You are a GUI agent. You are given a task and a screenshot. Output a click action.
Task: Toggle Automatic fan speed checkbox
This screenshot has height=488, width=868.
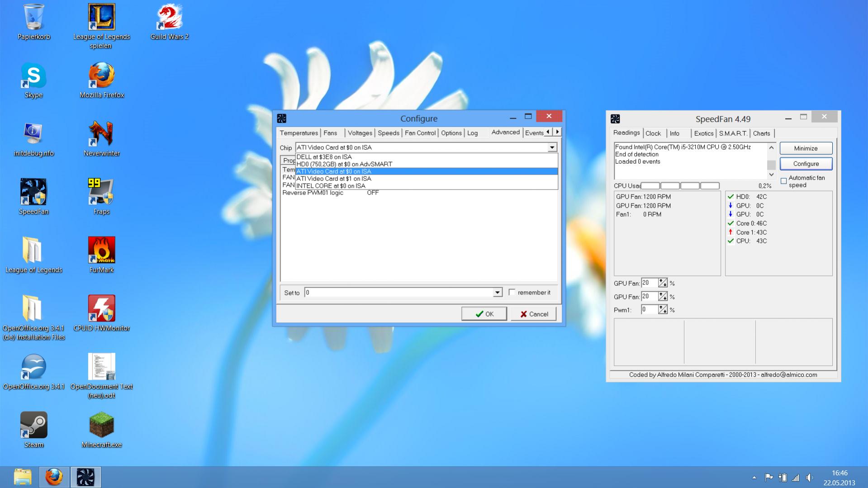[784, 181]
